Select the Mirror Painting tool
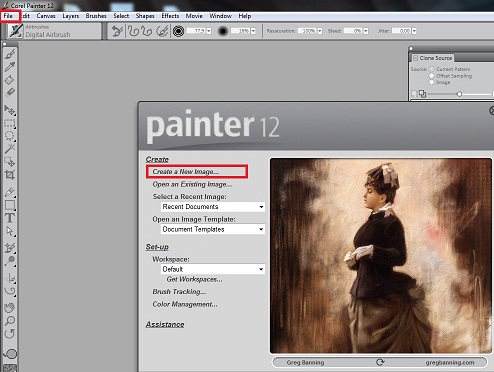The width and height of the screenshot is (494, 372). [x=10, y=278]
